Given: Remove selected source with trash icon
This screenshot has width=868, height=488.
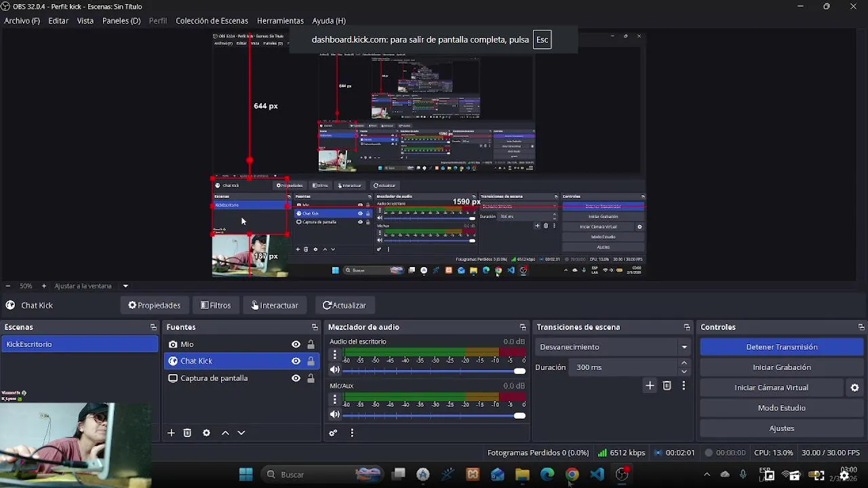Looking at the screenshot, I should point(188,433).
